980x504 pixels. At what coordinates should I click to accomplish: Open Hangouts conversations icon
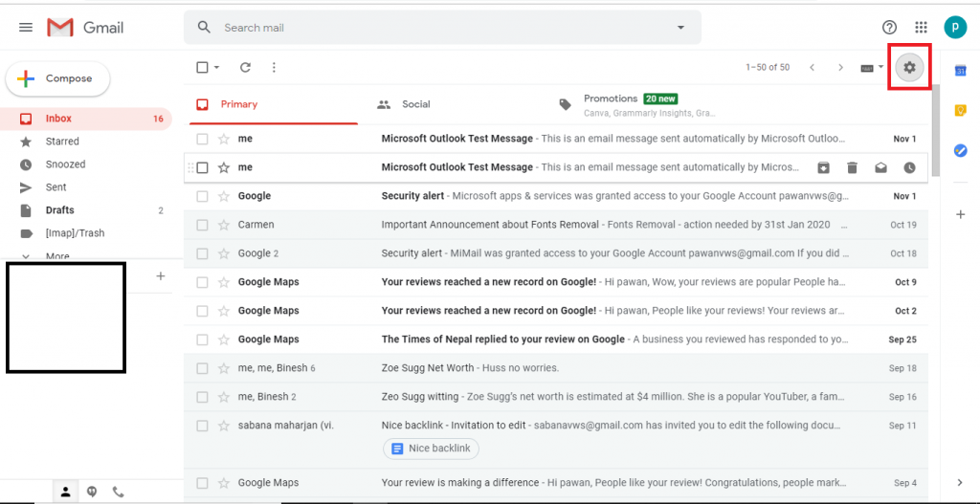(91, 492)
